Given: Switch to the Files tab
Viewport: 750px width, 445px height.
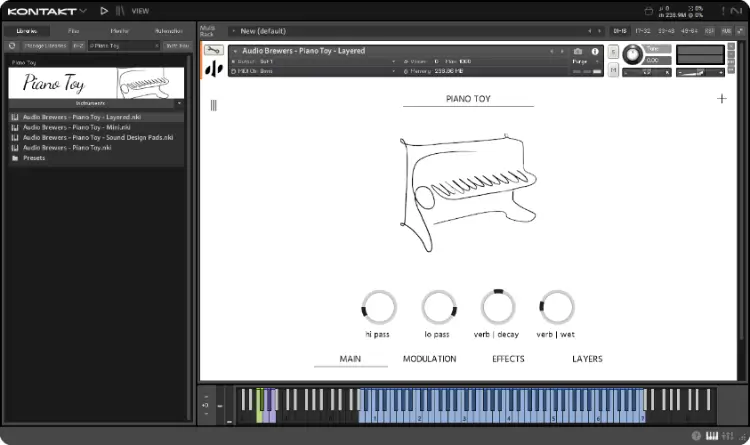Looking at the screenshot, I should [x=73, y=31].
